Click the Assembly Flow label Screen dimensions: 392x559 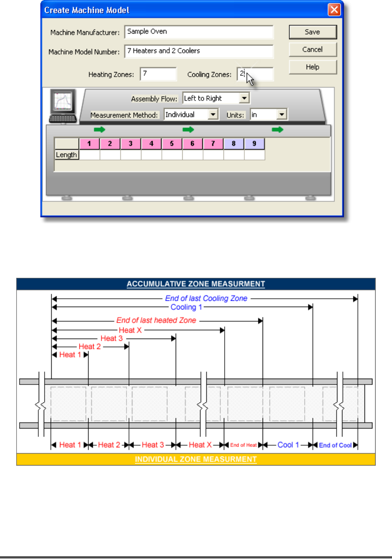coord(154,99)
